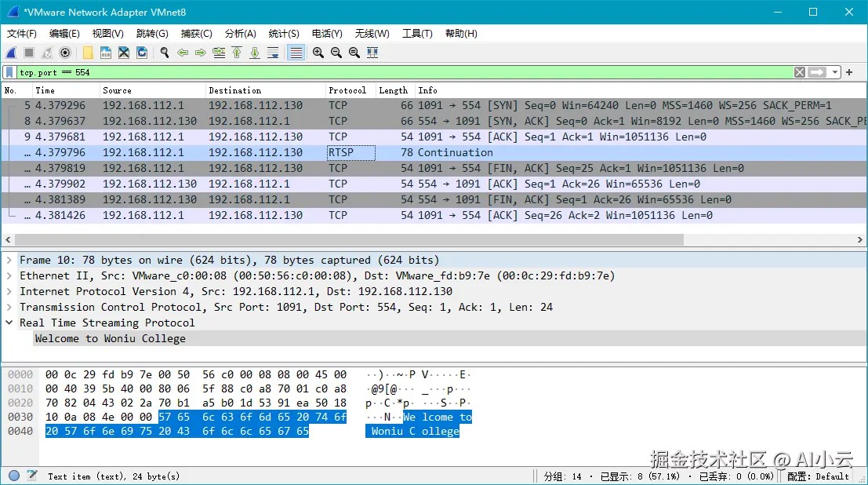The height and width of the screenshot is (485, 868).
Task: Restart the current capture
Action: [x=47, y=53]
